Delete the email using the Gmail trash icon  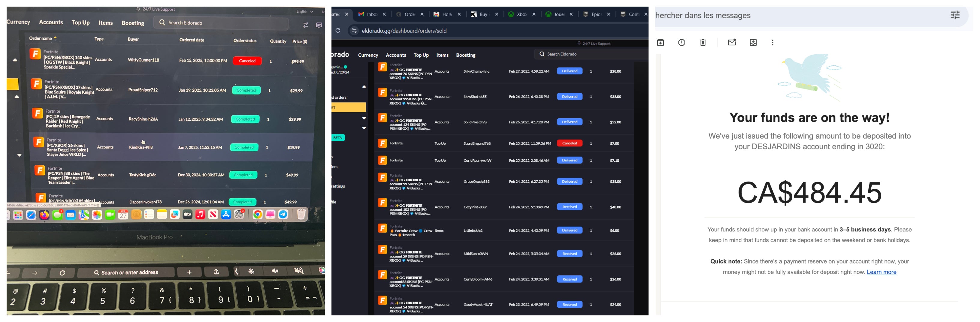[x=703, y=43]
